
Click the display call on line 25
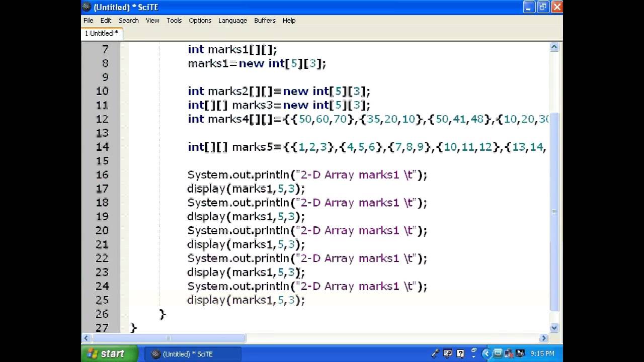[246, 300]
